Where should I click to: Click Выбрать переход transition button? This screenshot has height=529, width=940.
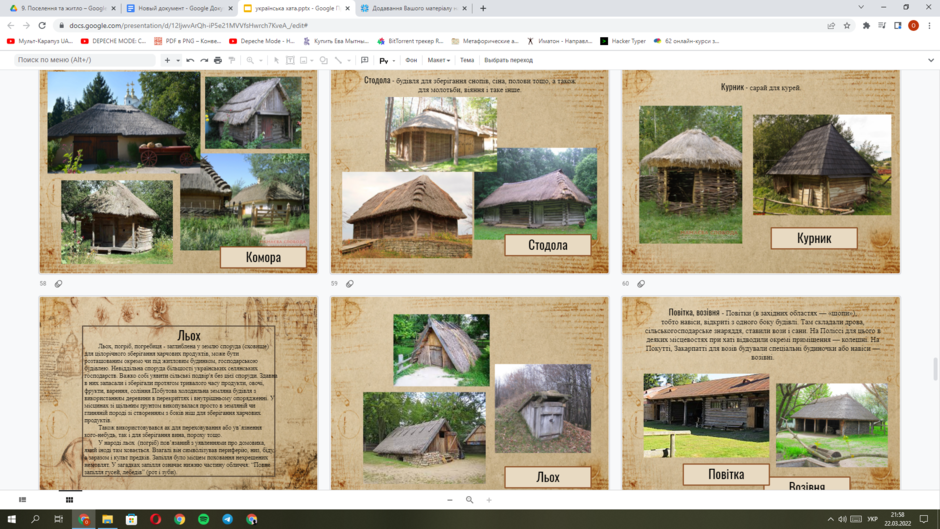(x=508, y=60)
